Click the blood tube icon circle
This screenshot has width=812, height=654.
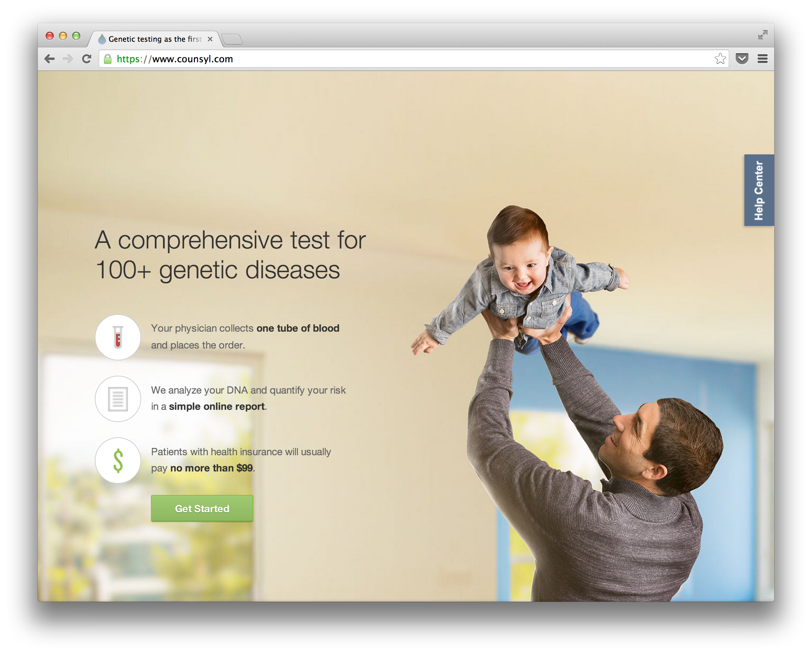click(x=118, y=337)
